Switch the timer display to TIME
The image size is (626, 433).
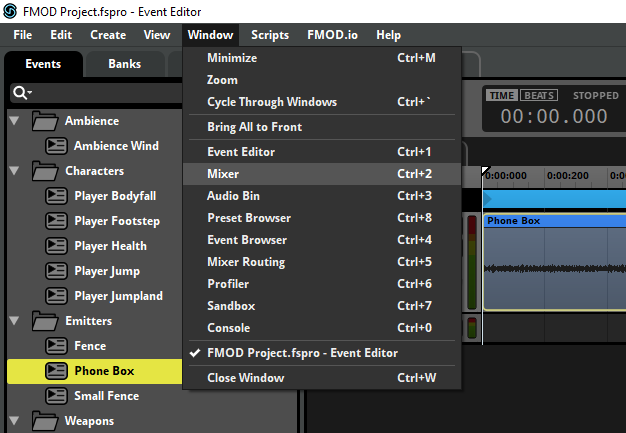click(x=502, y=95)
